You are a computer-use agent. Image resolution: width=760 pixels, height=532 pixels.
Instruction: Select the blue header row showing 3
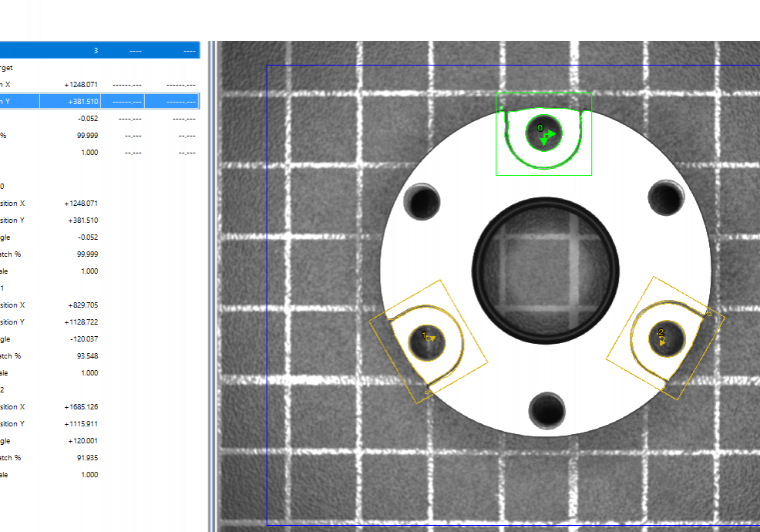click(99, 51)
